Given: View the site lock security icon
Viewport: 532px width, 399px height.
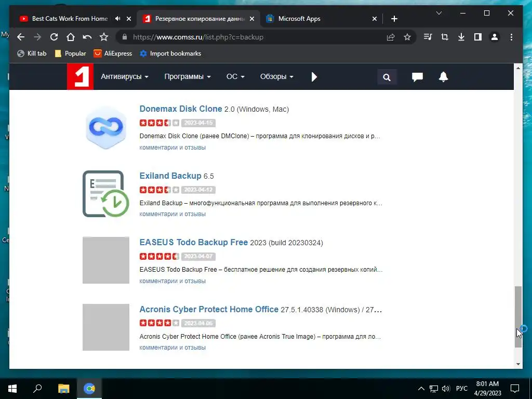Looking at the screenshot, I should 125,37.
